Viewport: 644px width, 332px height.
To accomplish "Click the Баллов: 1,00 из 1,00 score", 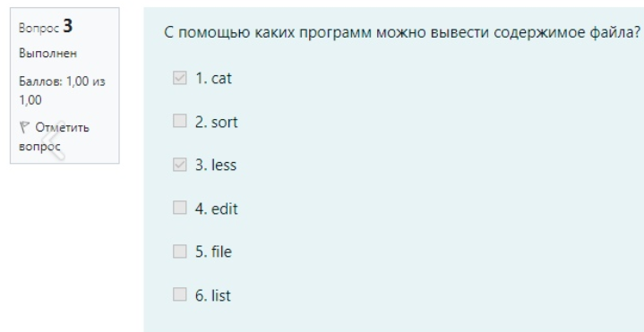I will 62,90.
